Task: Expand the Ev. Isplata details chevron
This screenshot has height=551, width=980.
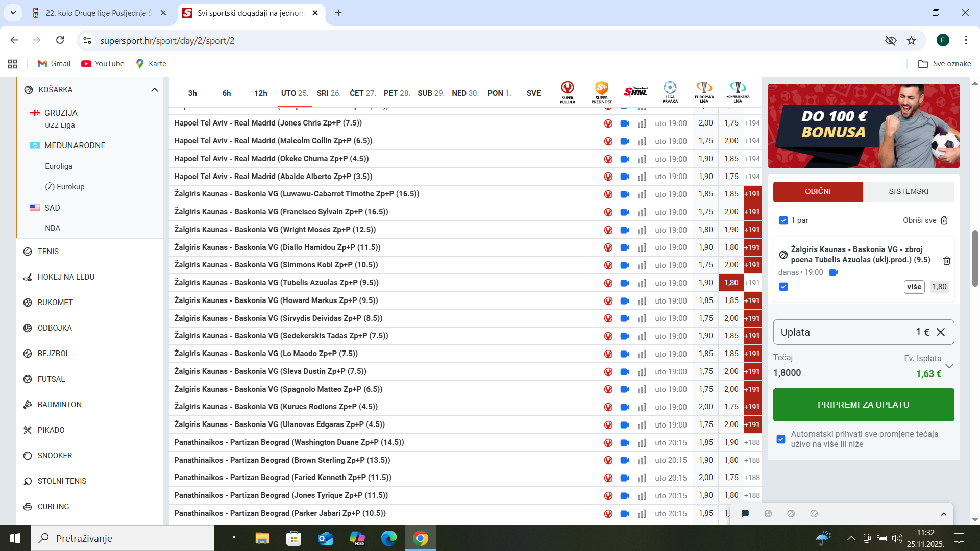Action: 949,366
